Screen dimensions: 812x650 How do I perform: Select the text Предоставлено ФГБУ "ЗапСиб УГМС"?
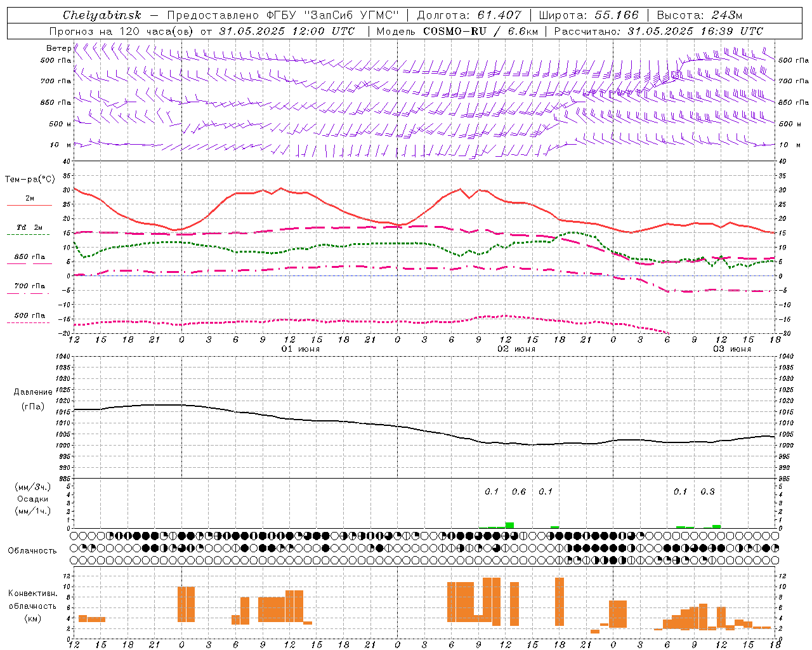[282, 15]
